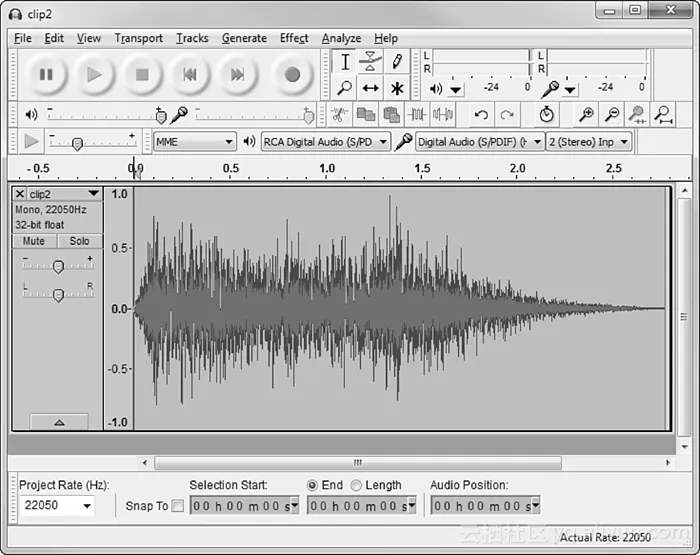Open the Project Rate 22050 dropdown
Screen dimensions: 700x555
pos(57,506)
